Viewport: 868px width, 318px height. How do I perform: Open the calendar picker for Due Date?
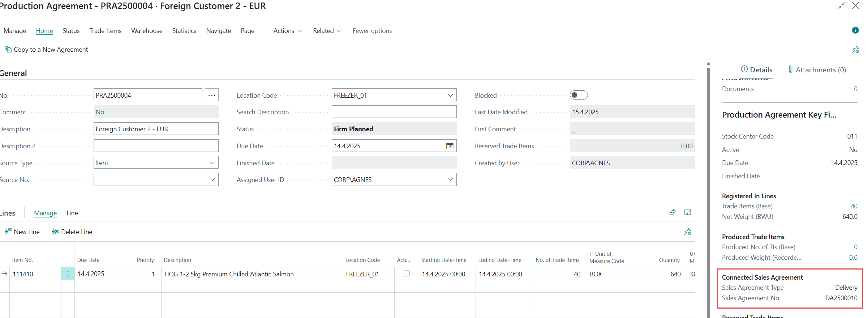[450, 146]
